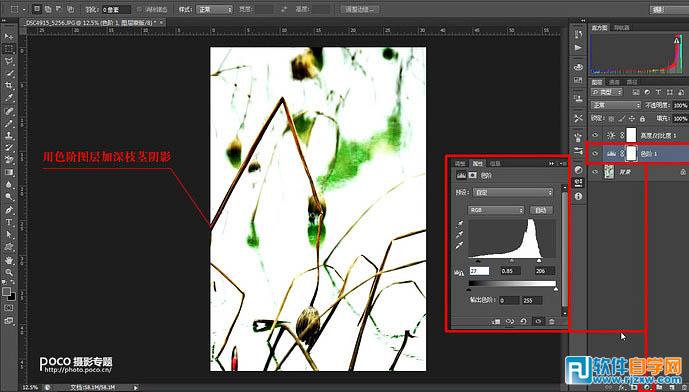
Task: Switch to the Channels tab
Action: [x=614, y=82]
